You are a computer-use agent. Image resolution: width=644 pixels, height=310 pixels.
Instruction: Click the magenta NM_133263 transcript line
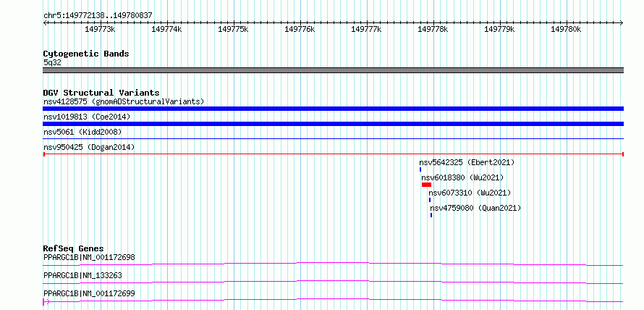333,282
